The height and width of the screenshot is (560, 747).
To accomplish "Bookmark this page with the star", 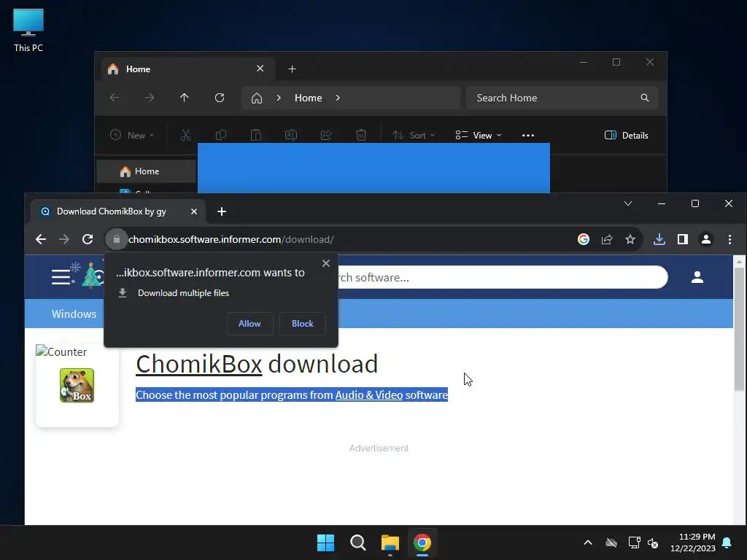I will [x=630, y=239].
